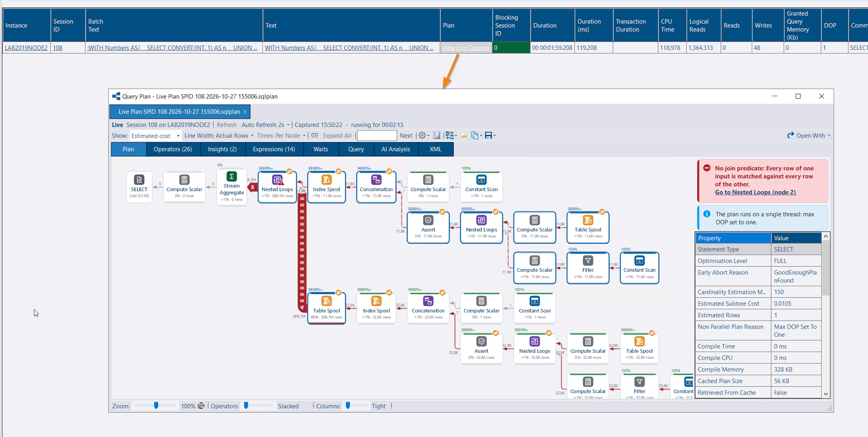Click the Expand All button
The width and height of the screenshot is (868, 437).
pyautogui.click(x=337, y=136)
